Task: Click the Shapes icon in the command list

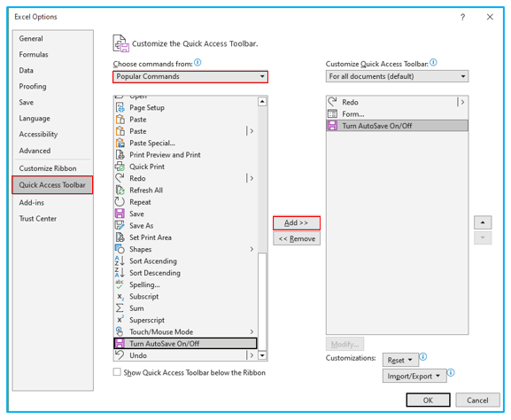Action: point(120,249)
